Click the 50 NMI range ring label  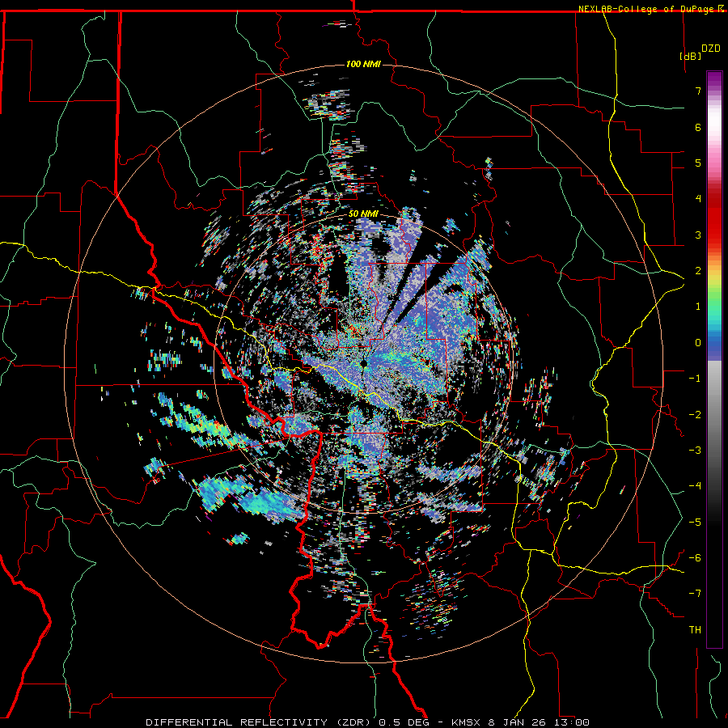click(363, 214)
